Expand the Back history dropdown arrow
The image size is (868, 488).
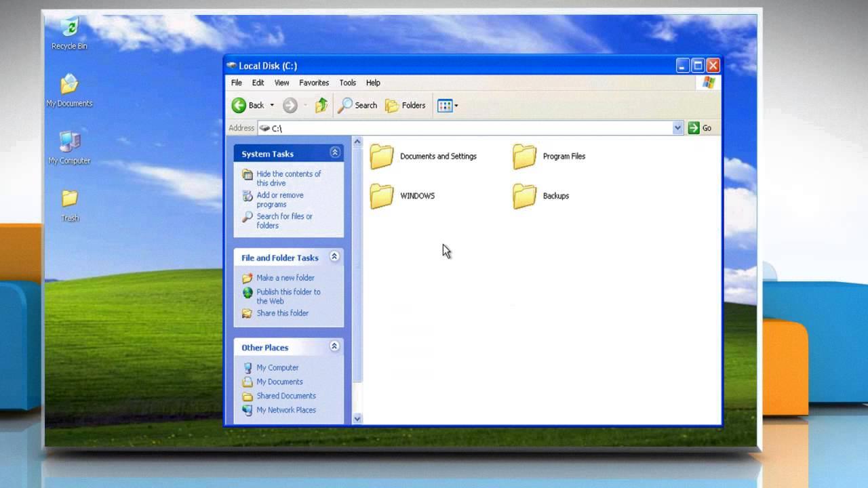(x=272, y=105)
